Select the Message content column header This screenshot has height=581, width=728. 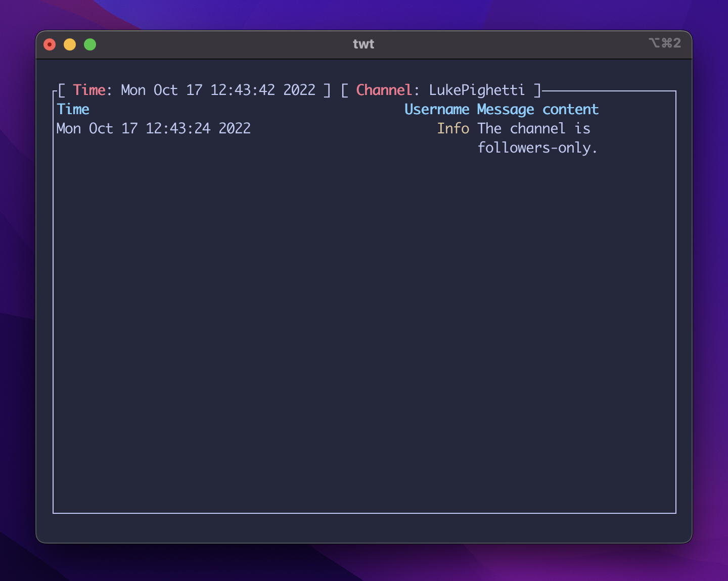(x=538, y=109)
